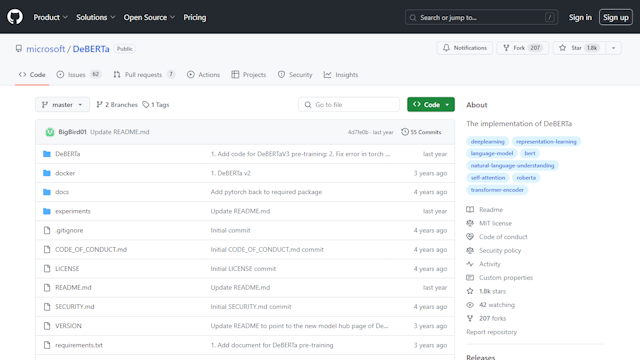The height and width of the screenshot is (360, 640).
Task: Click the BigBird01 avatar icon
Action: [x=50, y=132]
